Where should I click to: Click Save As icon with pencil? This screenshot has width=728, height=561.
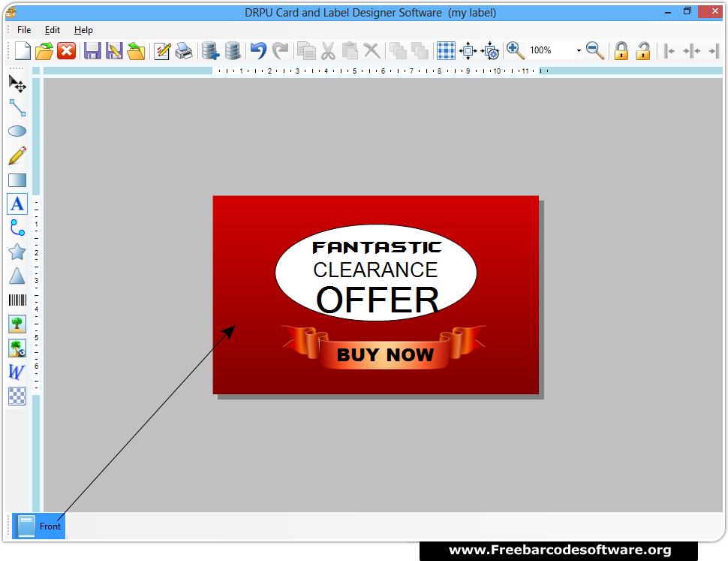[114, 50]
